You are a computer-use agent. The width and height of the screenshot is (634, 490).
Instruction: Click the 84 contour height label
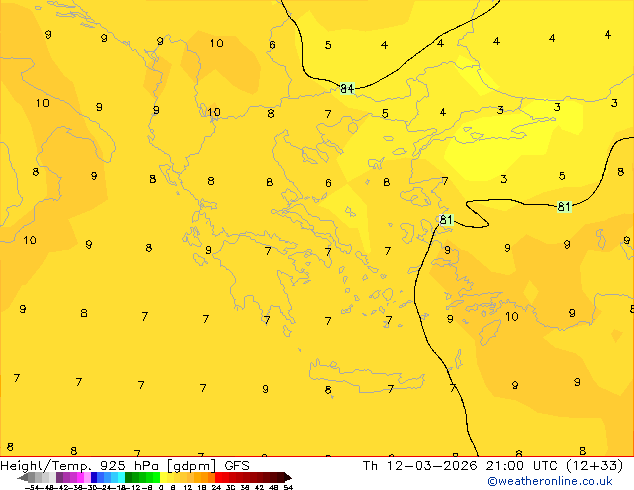(x=347, y=88)
